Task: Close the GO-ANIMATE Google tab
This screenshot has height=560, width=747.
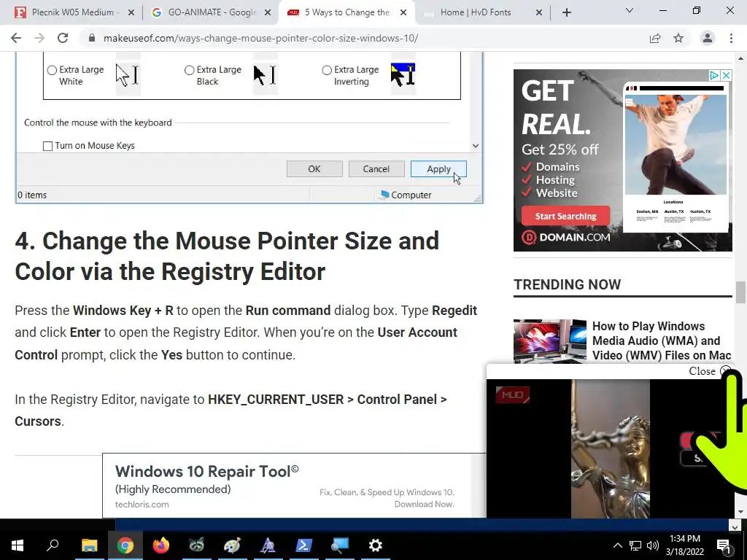Action: point(268,12)
